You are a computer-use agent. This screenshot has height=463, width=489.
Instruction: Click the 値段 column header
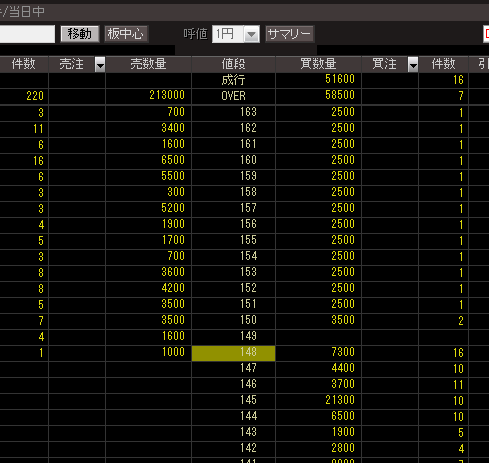coord(233,64)
